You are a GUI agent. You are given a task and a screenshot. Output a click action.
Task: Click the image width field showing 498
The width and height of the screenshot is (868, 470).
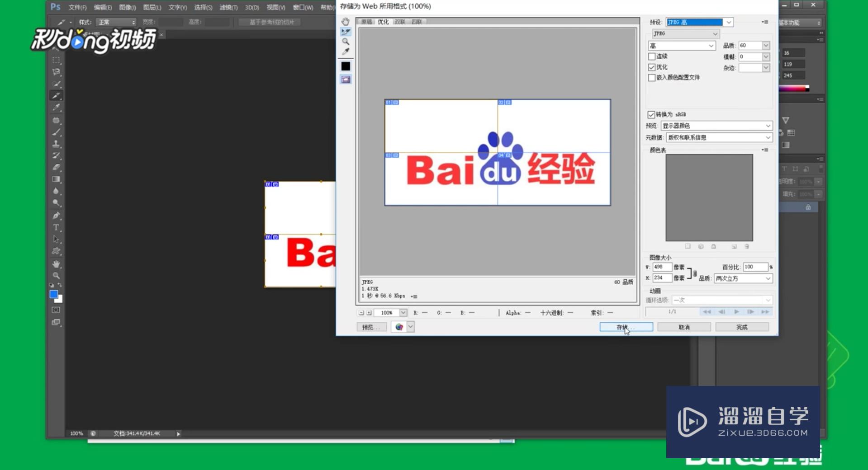[662, 267]
